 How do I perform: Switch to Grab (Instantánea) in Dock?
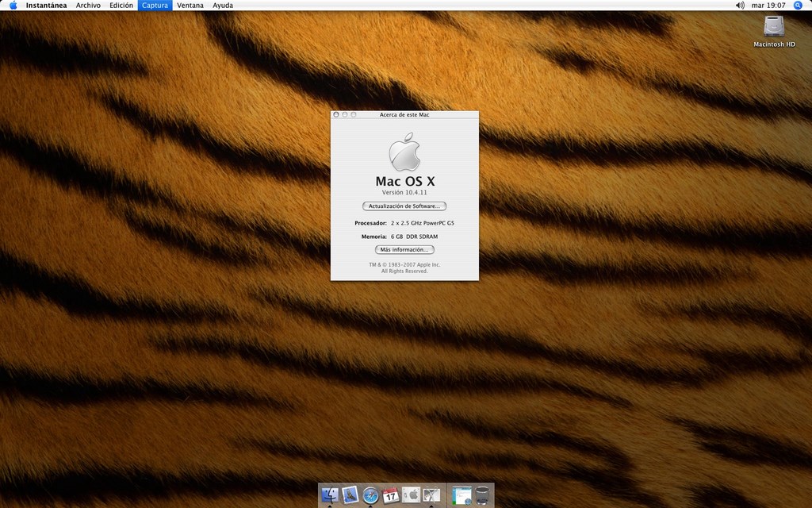(x=431, y=495)
